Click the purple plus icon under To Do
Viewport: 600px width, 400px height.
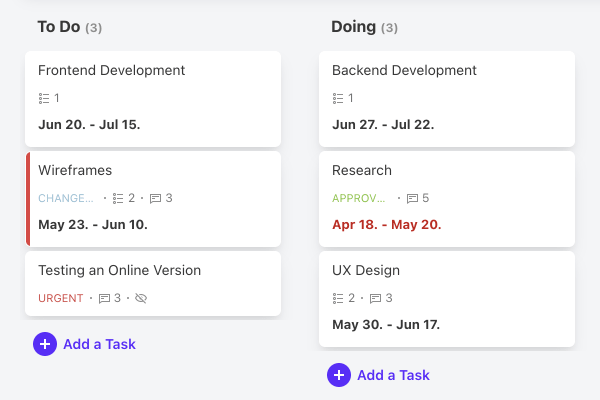[45, 344]
